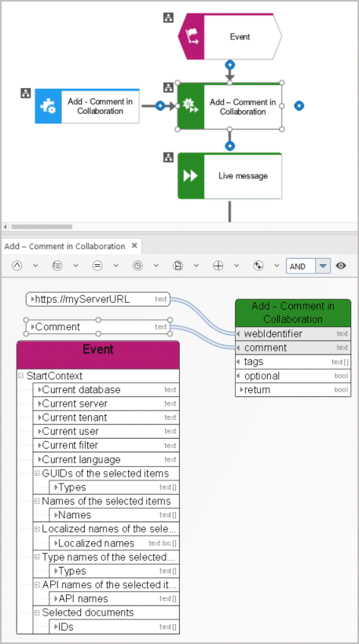Click the hierarchy icon beside green Add – Comment node
359x644 pixels.
pos(168,87)
